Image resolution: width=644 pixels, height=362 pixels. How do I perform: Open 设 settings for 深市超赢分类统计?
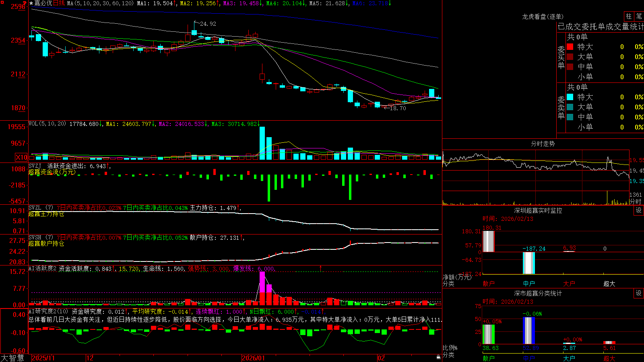[x=639, y=293]
